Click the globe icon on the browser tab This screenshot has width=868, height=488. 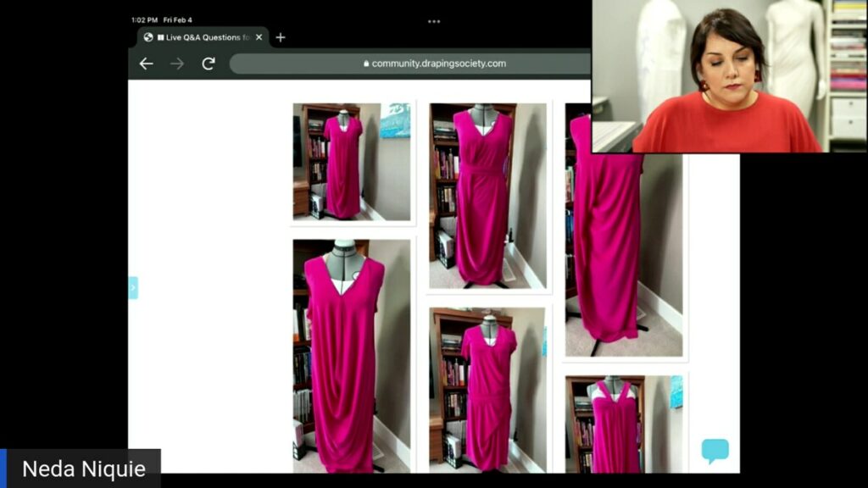coord(147,37)
